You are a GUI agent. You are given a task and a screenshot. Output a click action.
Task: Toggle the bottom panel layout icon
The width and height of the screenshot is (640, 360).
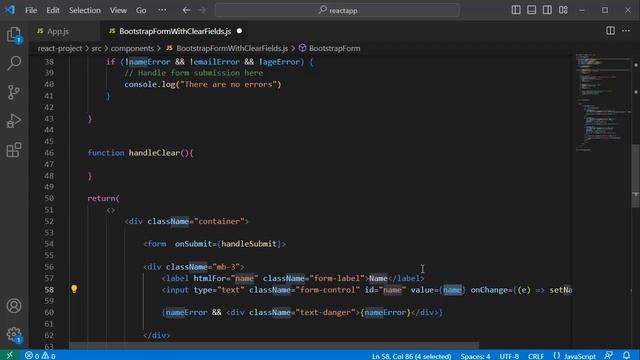[531, 10]
